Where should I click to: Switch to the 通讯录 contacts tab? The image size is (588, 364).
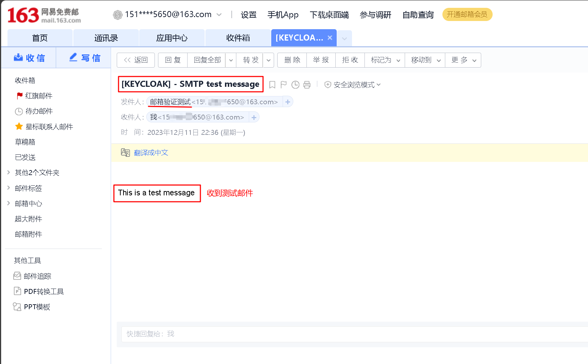106,38
